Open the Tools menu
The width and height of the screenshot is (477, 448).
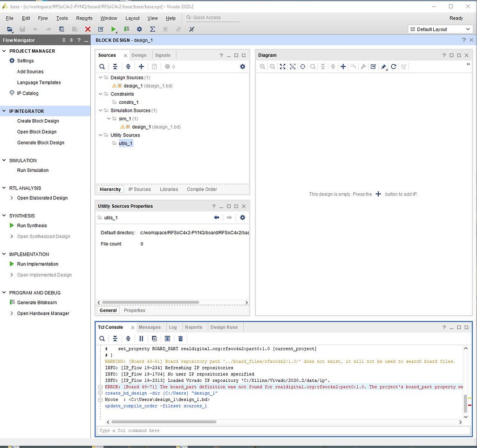click(61, 18)
